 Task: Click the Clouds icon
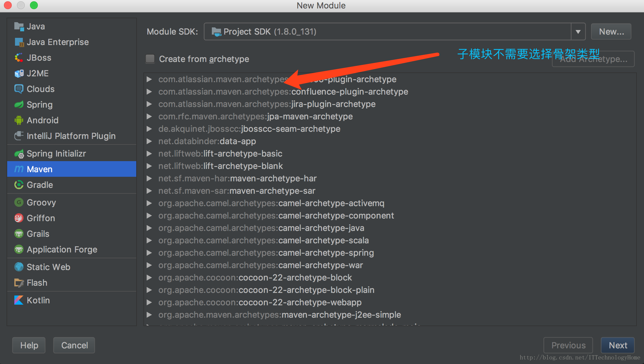19,89
